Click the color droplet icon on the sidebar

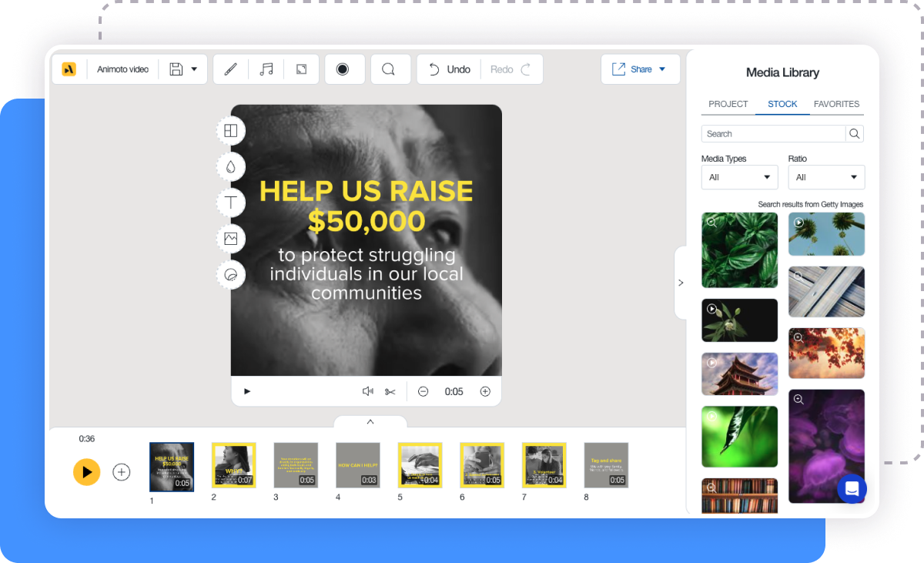[x=231, y=166]
